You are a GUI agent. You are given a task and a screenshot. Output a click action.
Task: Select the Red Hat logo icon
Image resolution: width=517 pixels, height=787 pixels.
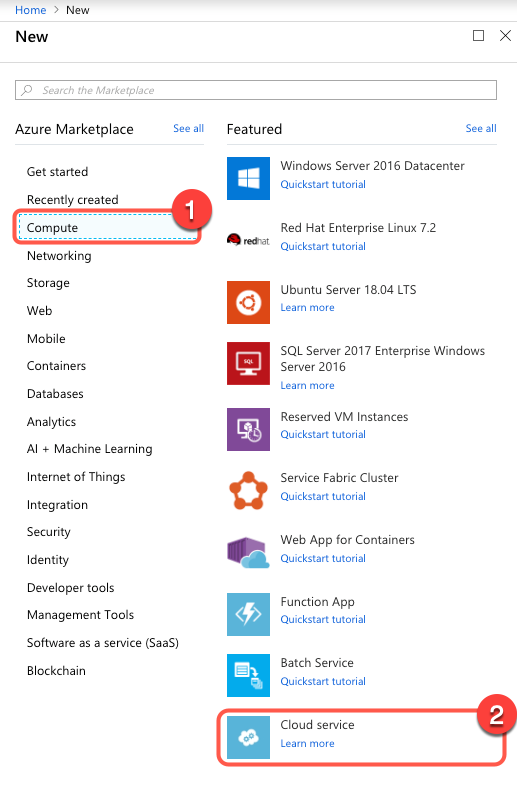248,240
